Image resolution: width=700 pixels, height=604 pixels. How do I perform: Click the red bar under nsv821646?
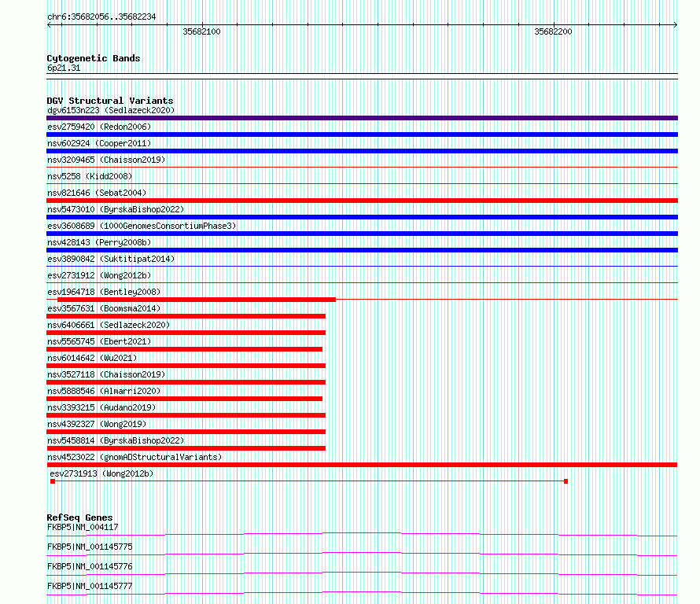click(x=362, y=201)
